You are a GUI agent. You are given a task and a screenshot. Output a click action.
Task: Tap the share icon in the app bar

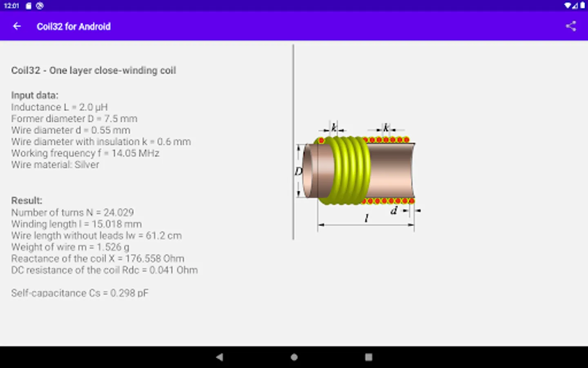(571, 26)
